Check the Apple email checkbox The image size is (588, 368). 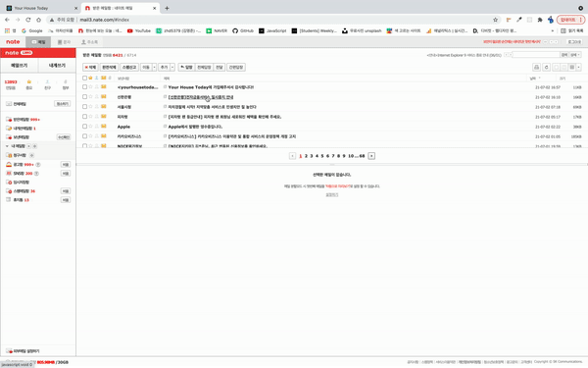(x=84, y=127)
